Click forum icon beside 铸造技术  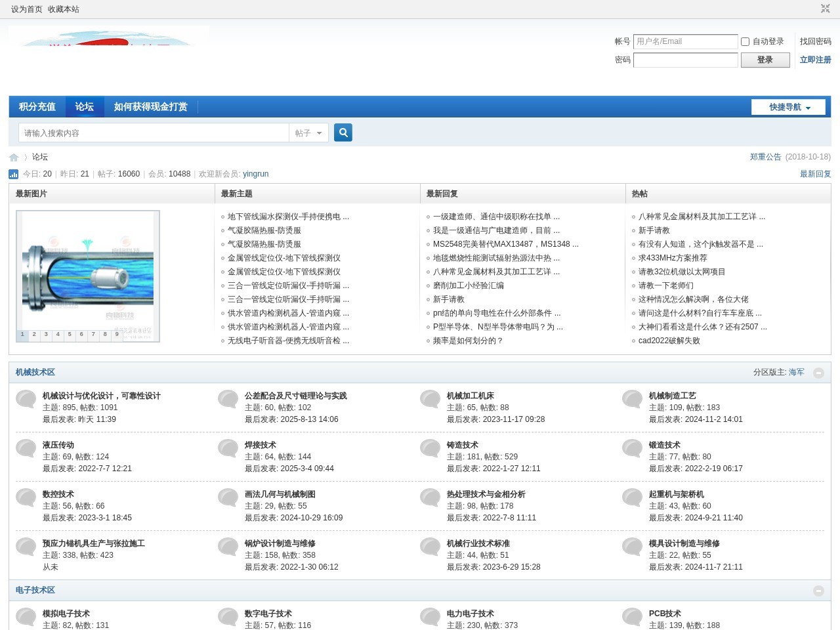(x=430, y=448)
